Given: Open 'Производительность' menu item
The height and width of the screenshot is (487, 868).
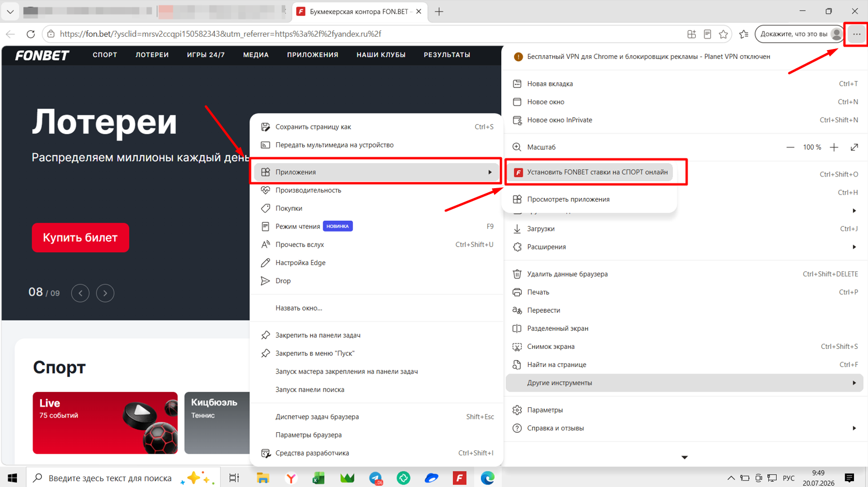Looking at the screenshot, I should coord(377,190).
